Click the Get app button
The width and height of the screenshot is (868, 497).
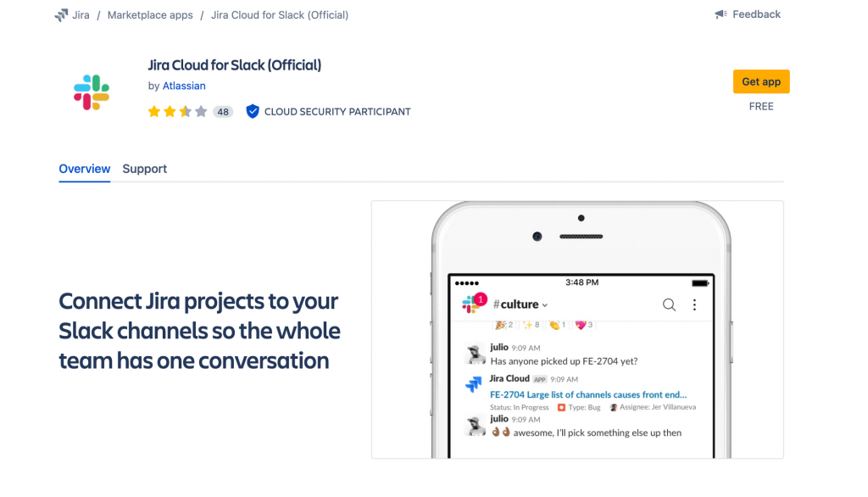761,81
